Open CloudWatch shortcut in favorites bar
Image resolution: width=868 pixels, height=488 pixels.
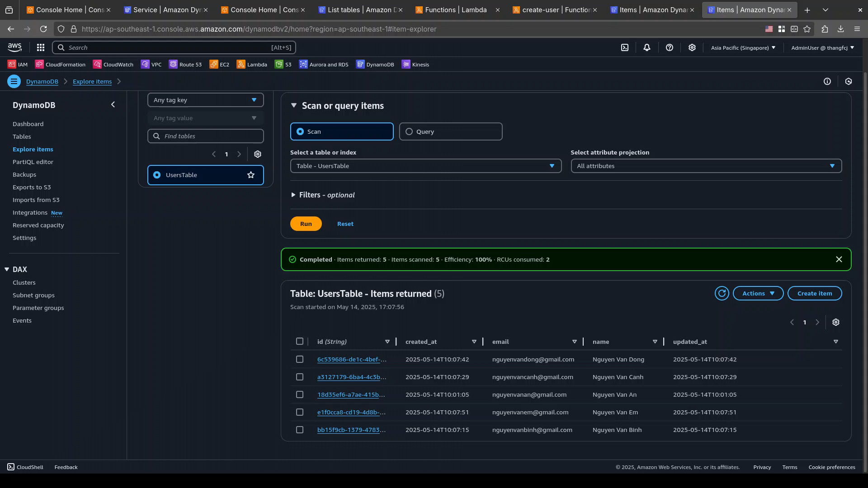tap(113, 65)
